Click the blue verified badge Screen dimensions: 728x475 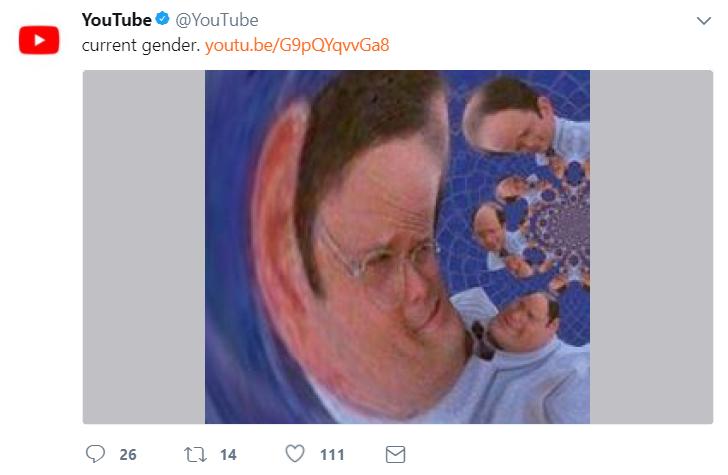[x=163, y=20]
